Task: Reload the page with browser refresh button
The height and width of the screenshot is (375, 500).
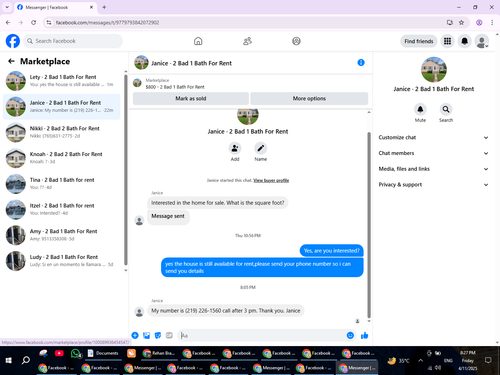Action: [x=33, y=22]
